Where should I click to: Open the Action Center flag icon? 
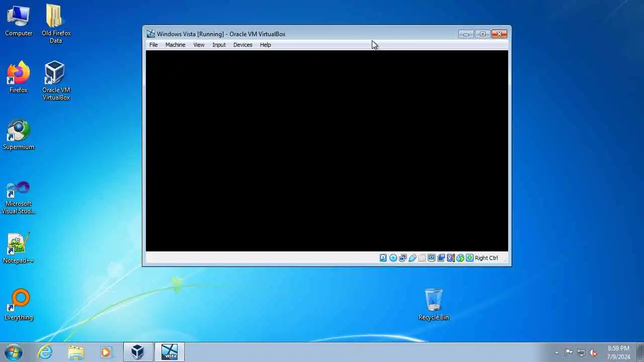pyautogui.click(x=569, y=352)
